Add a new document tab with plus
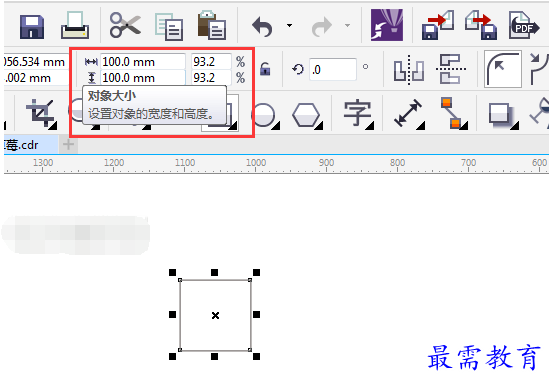 tap(68, 145)
